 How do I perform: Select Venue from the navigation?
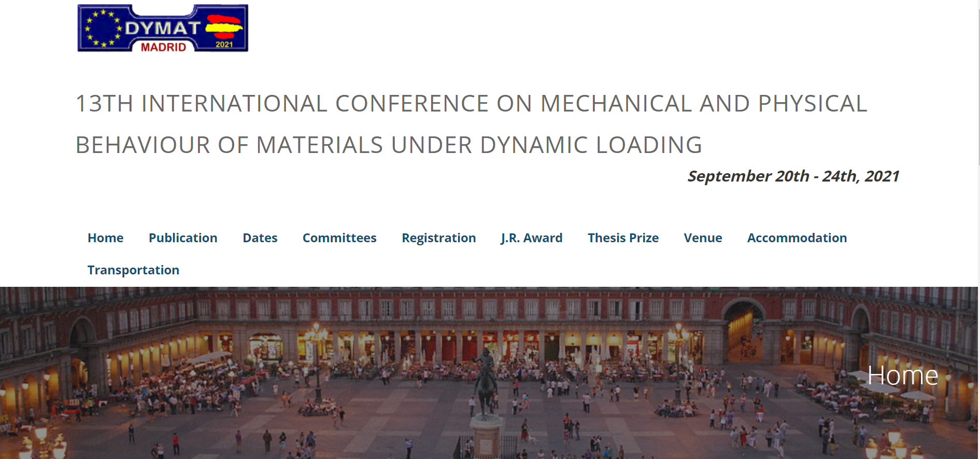pos(703,238)
